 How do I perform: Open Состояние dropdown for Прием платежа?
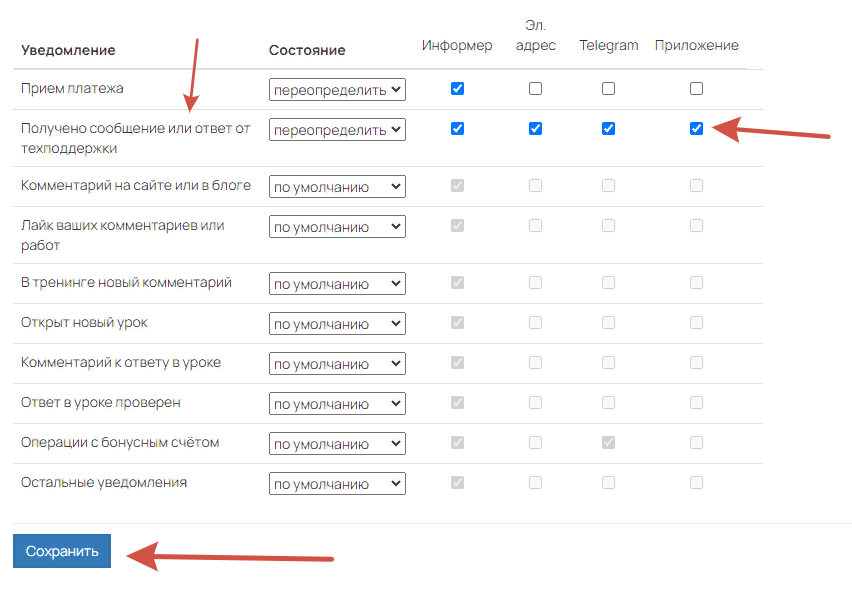pos(336,88)
